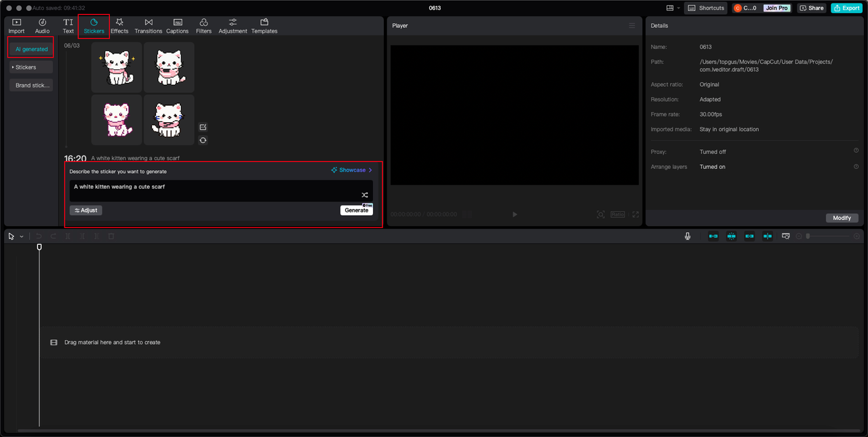Open the pointer tool mode dropdown
The height and width of the screenshot is (437, 868).
22,236
